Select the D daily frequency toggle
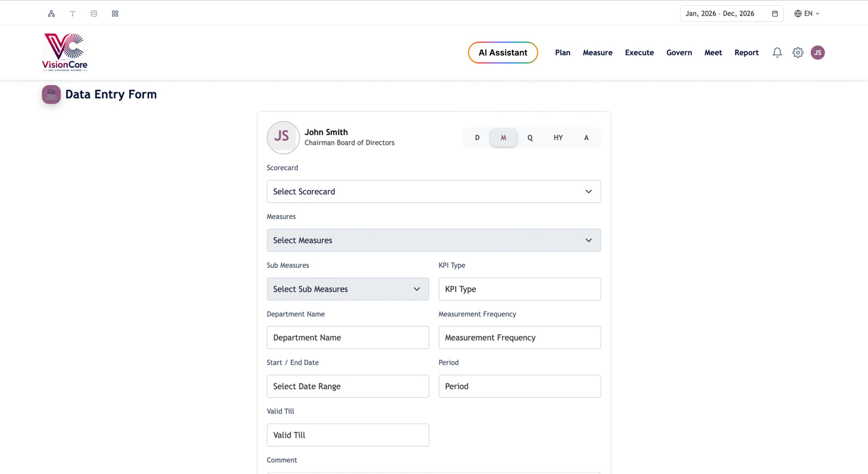The width and height of the screenshot is (868, 474). click(x=477, y=137)
